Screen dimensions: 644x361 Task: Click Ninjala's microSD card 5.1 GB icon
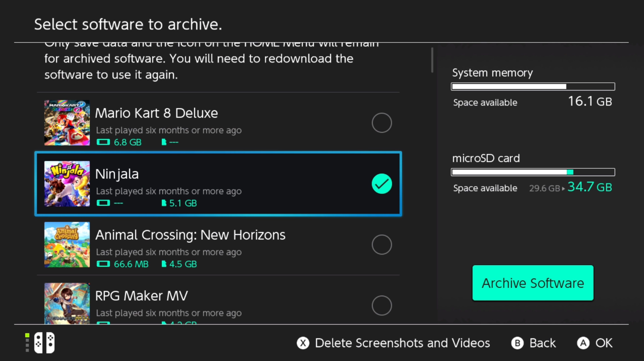[164, 203]
